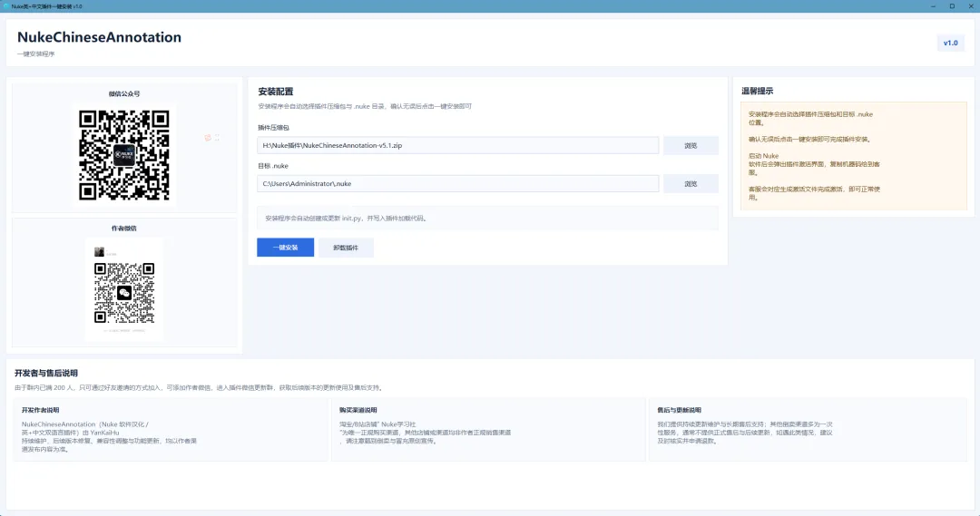Click the 卸载插件 button
This screenshot has height=516, width=980.
[346, 248]
